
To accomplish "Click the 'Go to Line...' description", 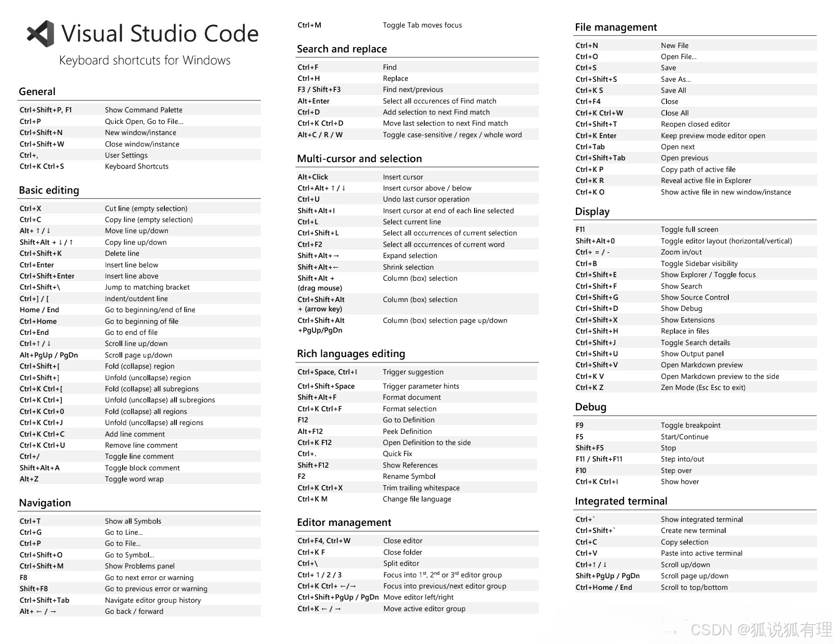I will pyautogui.click(x=124, y=532).
